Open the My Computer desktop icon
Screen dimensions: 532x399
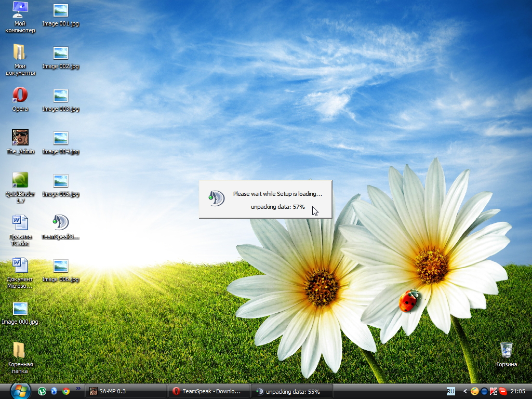coord(20,17)
